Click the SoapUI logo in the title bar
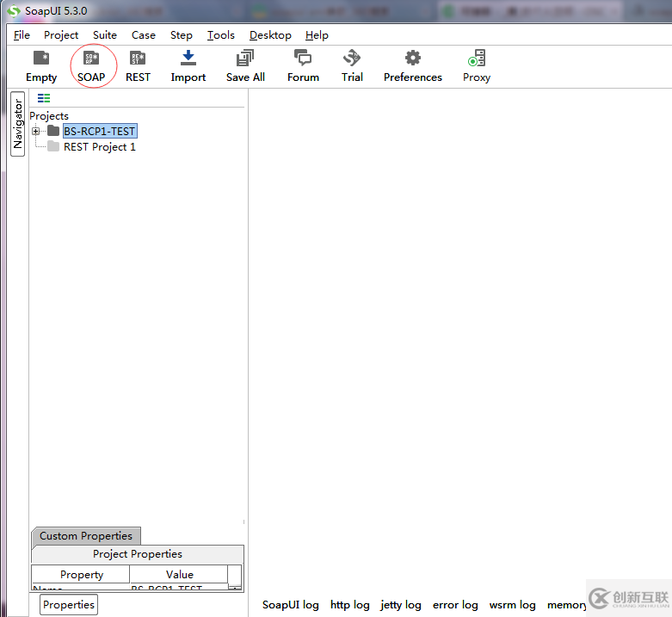The width and height of the screenshot is (672, 617). (14, 10)
